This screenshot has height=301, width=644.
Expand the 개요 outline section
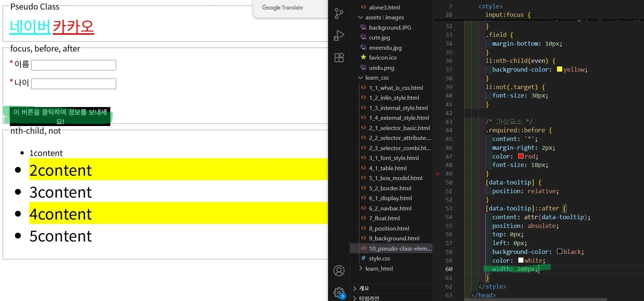point(355,289)
